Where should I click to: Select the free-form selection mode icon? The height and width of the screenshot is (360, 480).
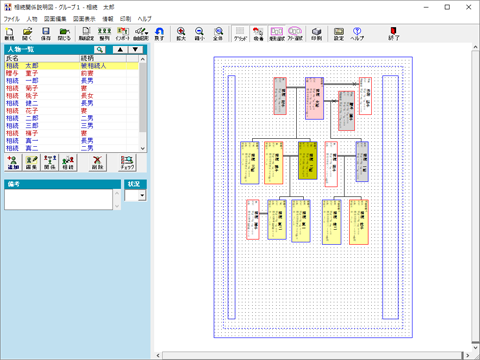(295, 34)
